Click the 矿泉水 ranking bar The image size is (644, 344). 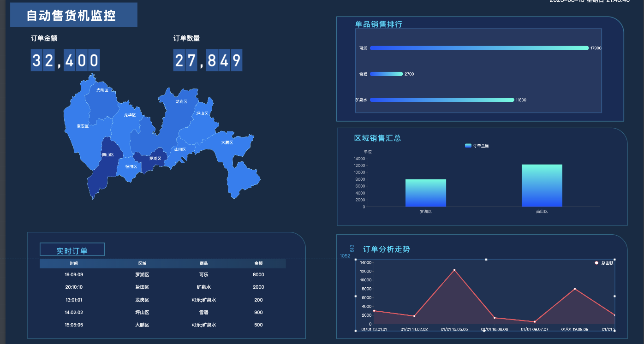(442, 100)
